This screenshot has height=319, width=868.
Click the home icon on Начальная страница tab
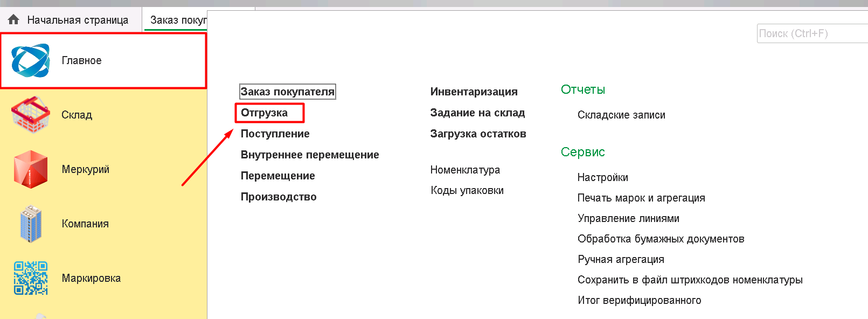tap(14, 20)
